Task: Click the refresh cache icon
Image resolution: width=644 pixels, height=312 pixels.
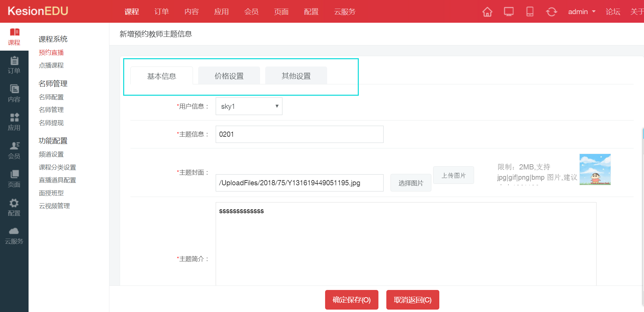Action: 551,12
